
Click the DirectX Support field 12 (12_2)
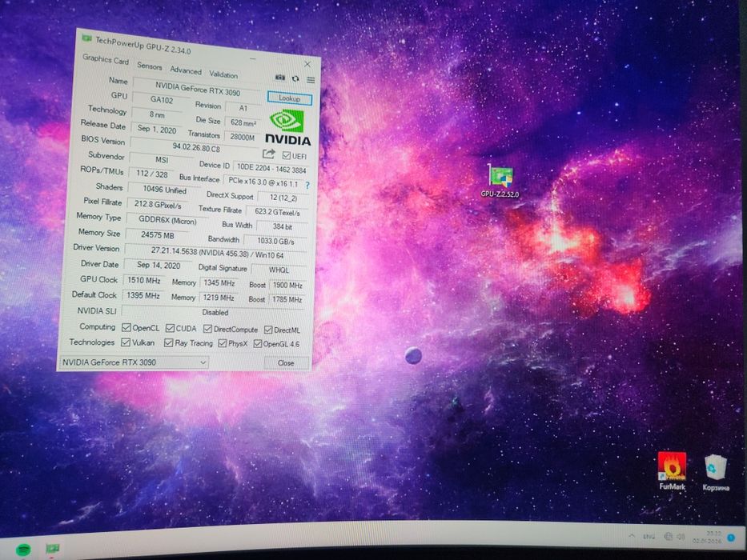(x=283, y=198)
